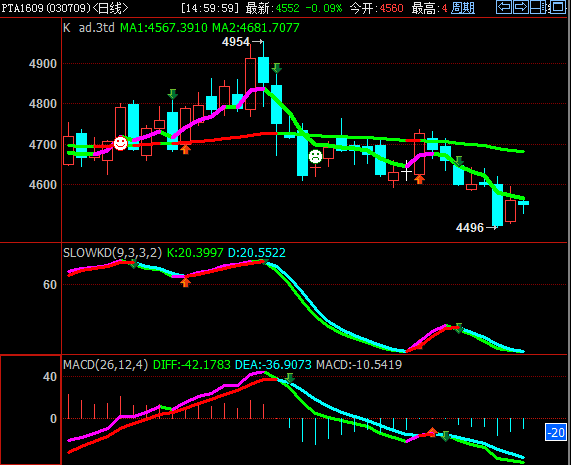Select green sell arrow above the 4800 level candle
This screenshot has width=571, height=465.
(x=173, y=94)
